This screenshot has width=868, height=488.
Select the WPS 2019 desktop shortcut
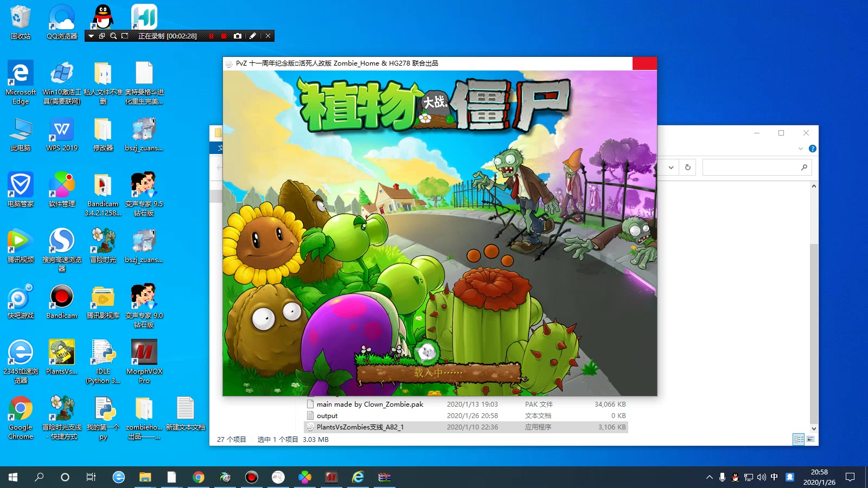click(x=62, y=135)
